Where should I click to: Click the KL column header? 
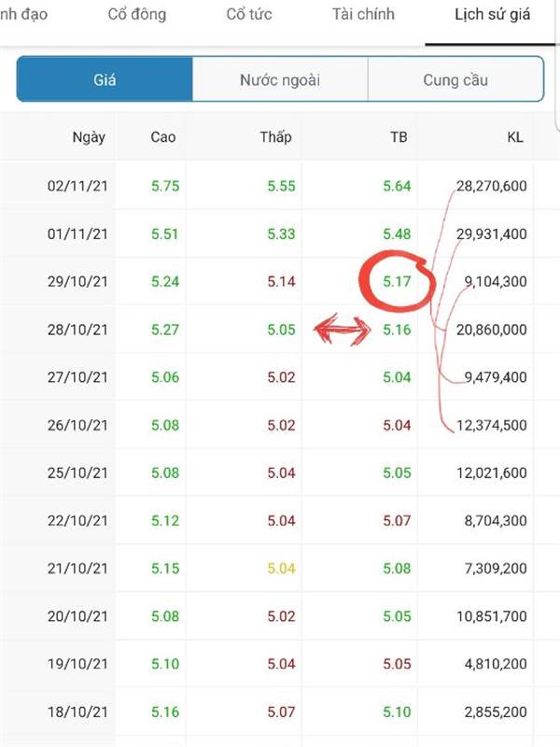[x=515, y=137]
